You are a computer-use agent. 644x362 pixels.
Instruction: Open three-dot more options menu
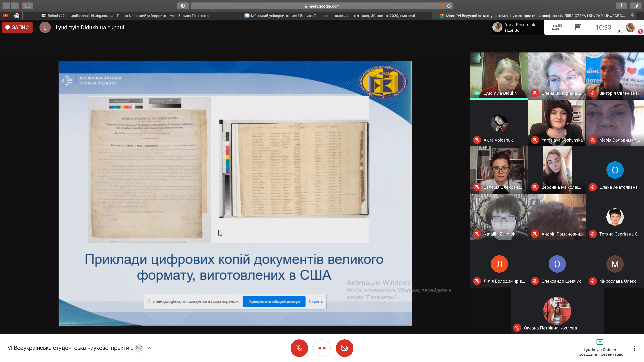pos(634,348)
